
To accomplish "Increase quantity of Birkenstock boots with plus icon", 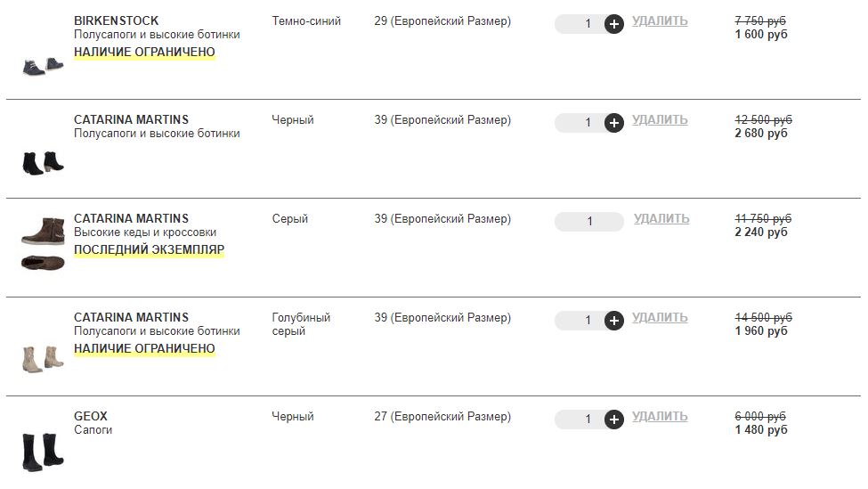I will (x=614, y=24).
